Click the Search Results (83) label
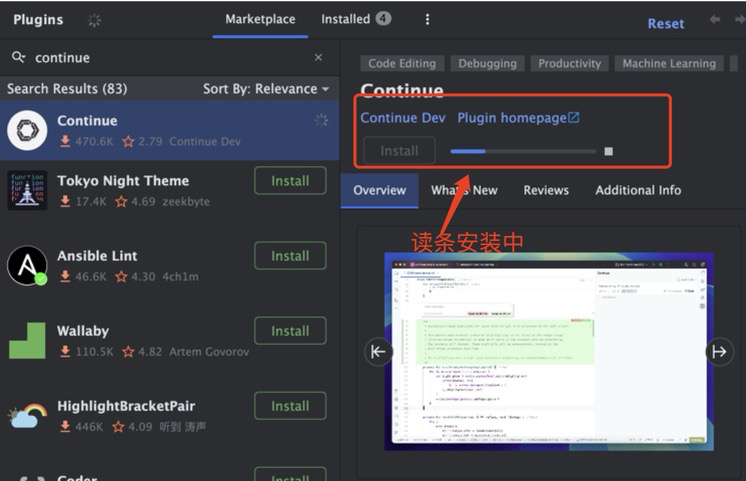 click(67, 89)
